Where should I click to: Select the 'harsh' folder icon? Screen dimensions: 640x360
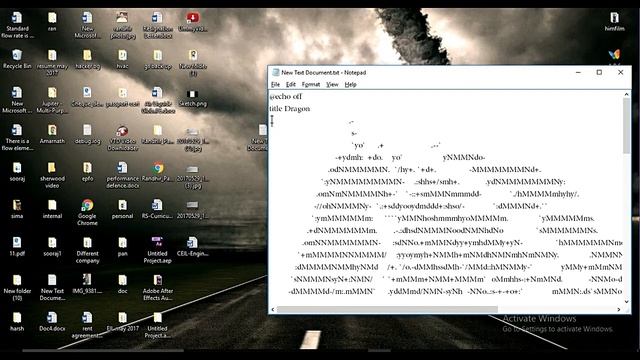point(17,321)
